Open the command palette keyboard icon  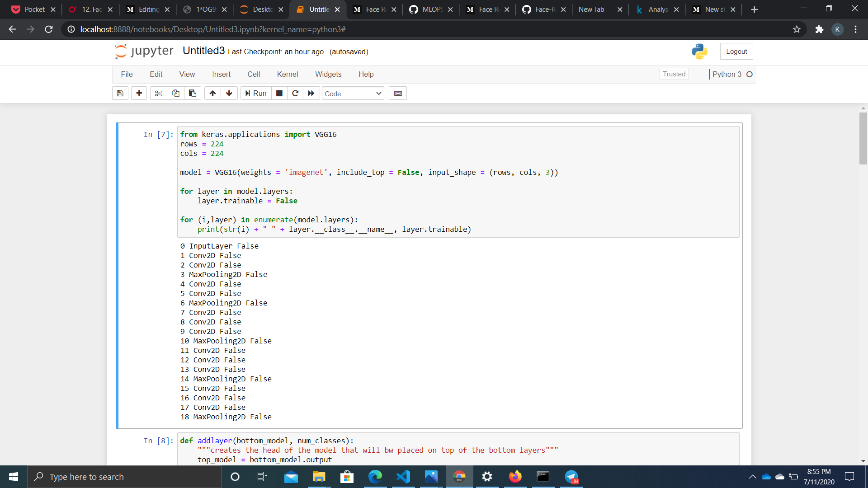398,94
